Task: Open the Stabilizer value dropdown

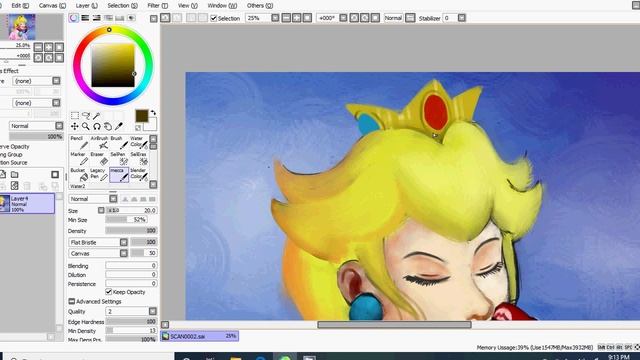Action: 462,18
